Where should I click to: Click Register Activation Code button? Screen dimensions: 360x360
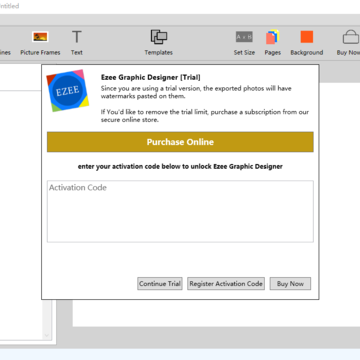pos(226,284)
